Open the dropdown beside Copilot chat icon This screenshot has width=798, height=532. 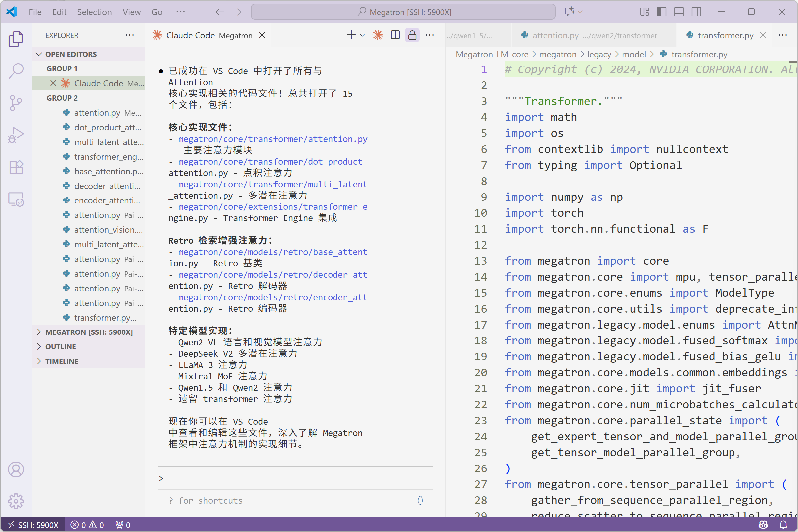[x=580, y=12]
